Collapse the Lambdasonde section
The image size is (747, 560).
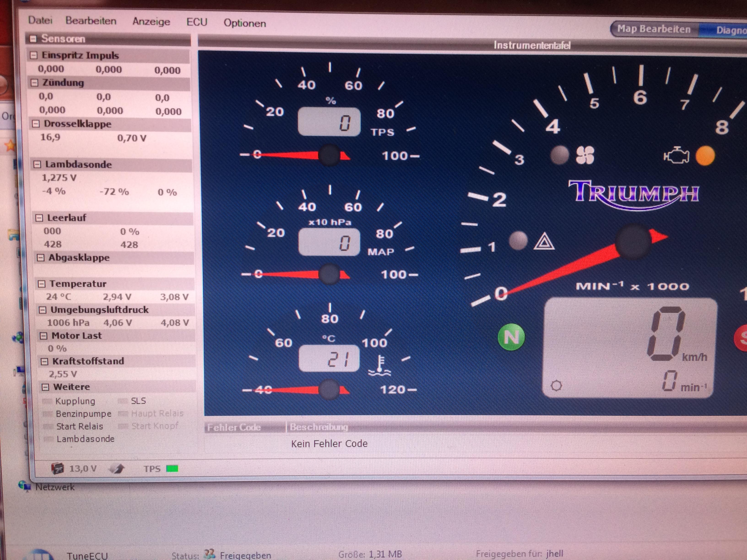click(38, 165)
